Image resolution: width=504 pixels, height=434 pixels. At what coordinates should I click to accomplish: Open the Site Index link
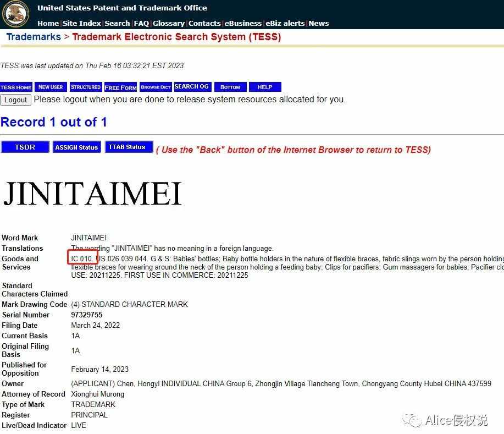(x=82, y=24)
